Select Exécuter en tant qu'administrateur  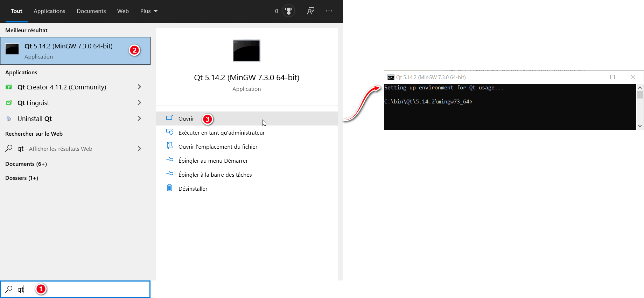click(247, 133)
